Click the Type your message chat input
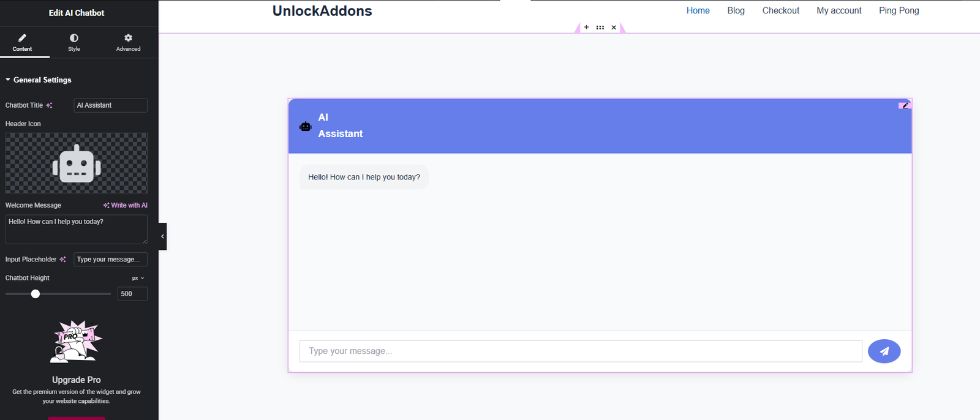Viewport: 980px width, 420px height. tap(580, 351)
